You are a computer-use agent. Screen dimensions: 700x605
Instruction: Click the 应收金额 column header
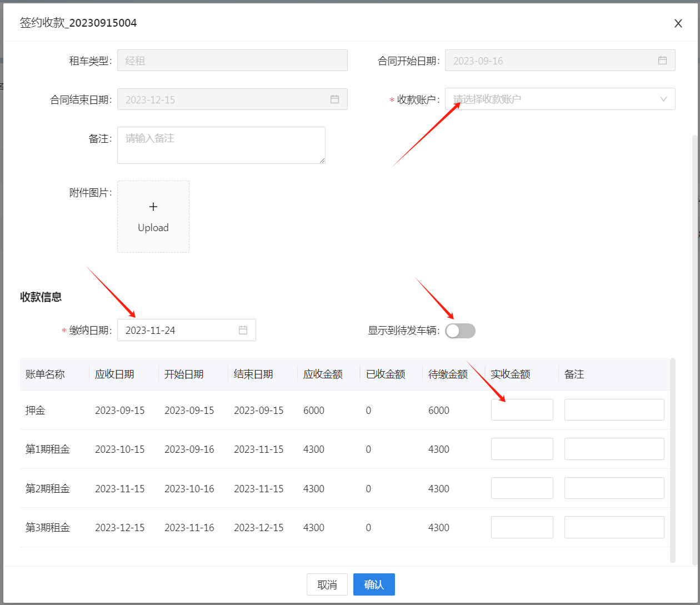(x=323, y=374)
